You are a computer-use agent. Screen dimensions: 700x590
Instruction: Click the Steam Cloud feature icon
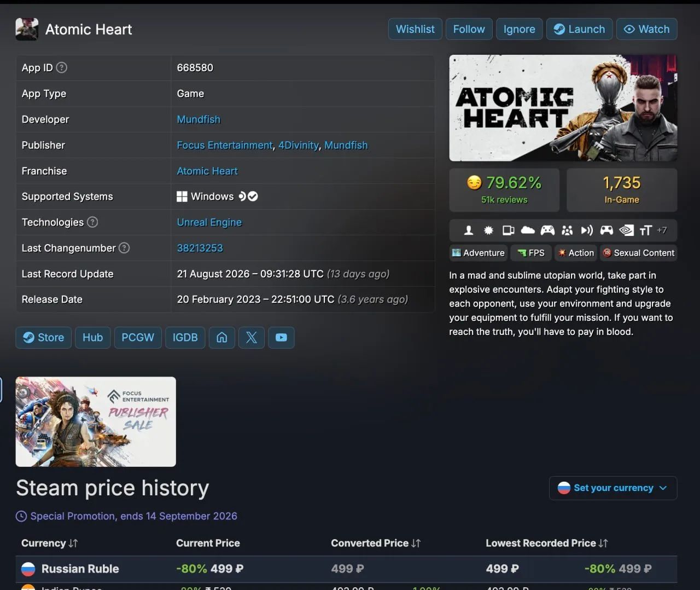[x=528, y=230]
